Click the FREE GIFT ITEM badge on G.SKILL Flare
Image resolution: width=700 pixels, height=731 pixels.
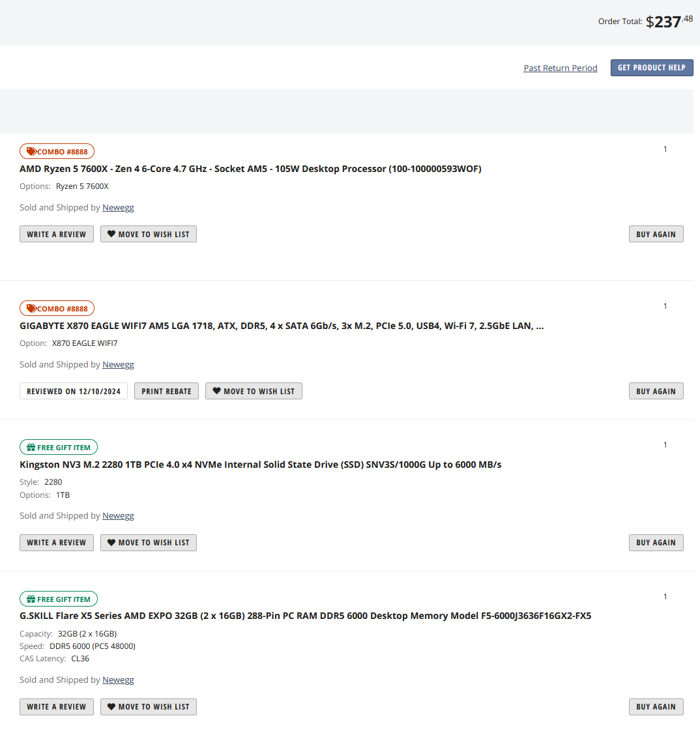point(58,599)
